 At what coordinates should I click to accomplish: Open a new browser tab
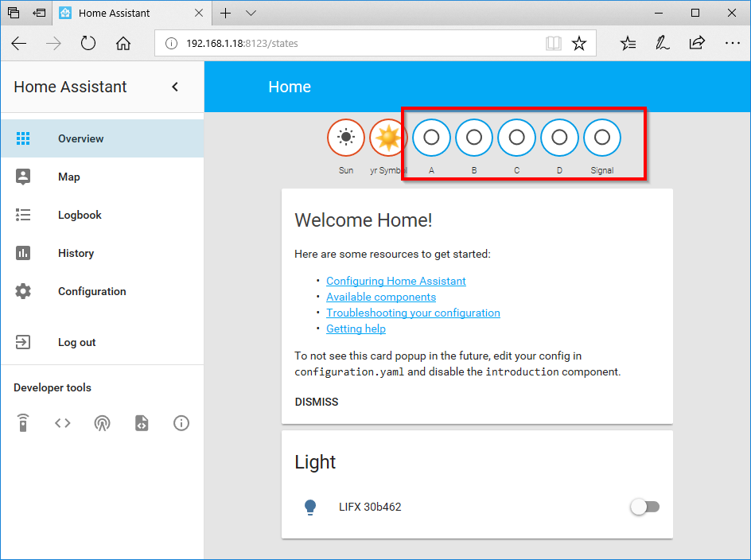pyautogui.click(x=225, y=13)
